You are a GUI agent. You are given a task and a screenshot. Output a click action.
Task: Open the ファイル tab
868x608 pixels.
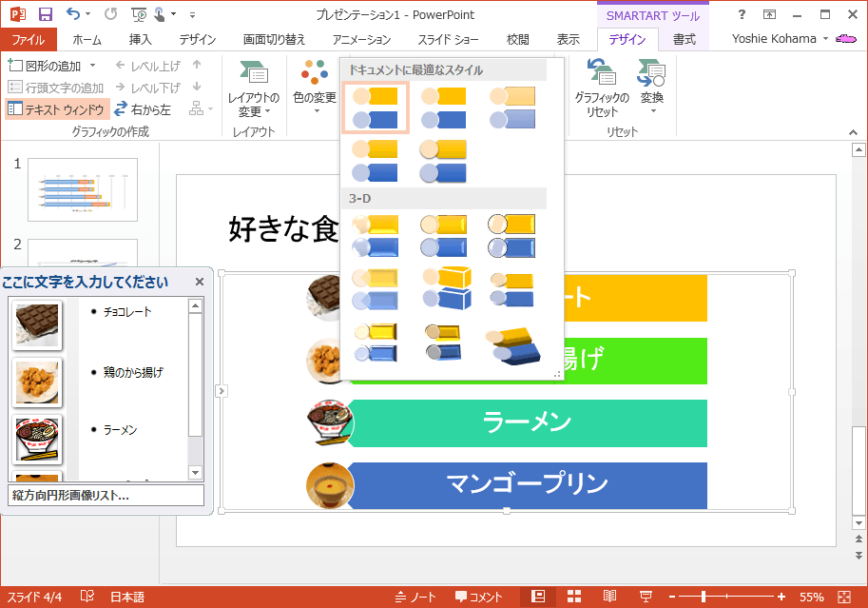click(29, 39)
